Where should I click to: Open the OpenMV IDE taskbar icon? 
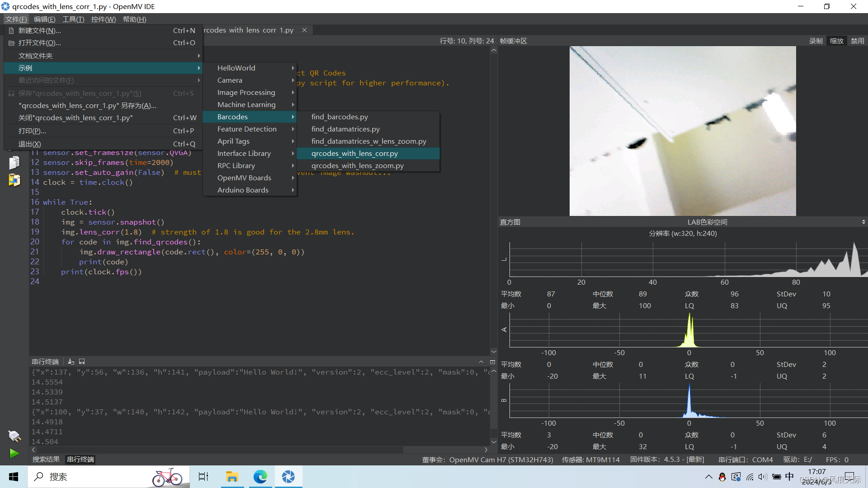pos(288,477)
